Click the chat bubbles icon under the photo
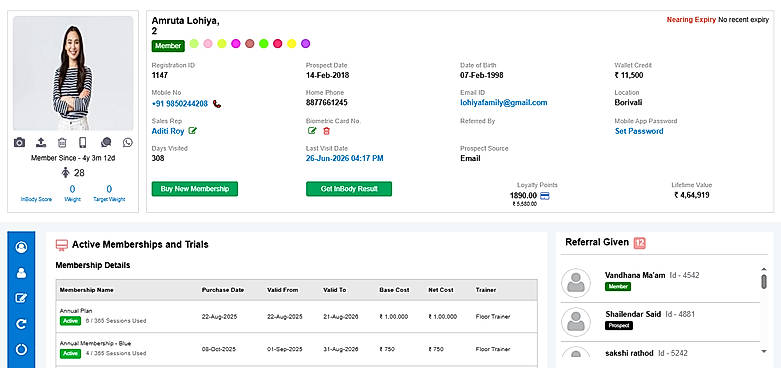This screenshot has height=368, width=781. coord(106,142)
